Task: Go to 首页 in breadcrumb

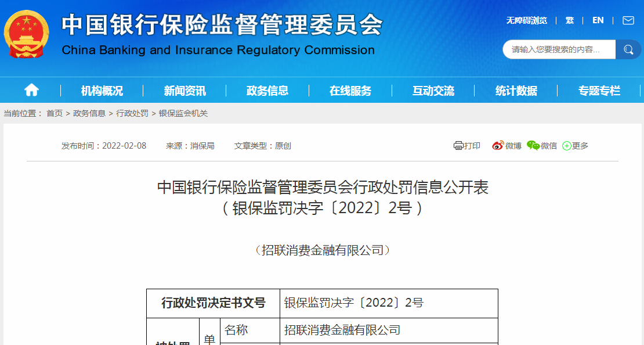Action: point(55,113)
